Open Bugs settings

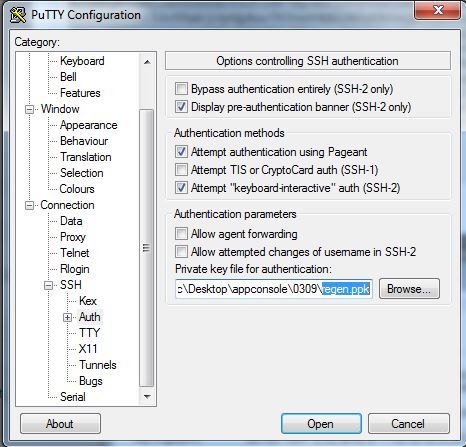point(91,381)
